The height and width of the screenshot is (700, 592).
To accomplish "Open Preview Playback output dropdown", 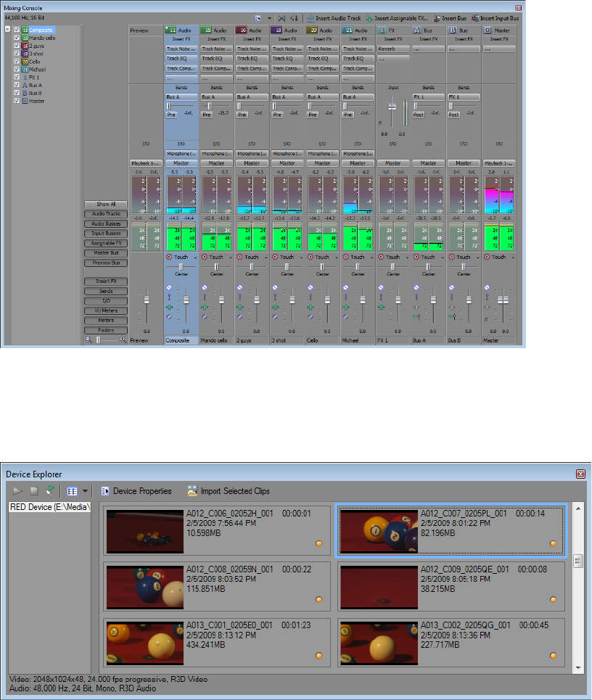I will pos(146,163).
